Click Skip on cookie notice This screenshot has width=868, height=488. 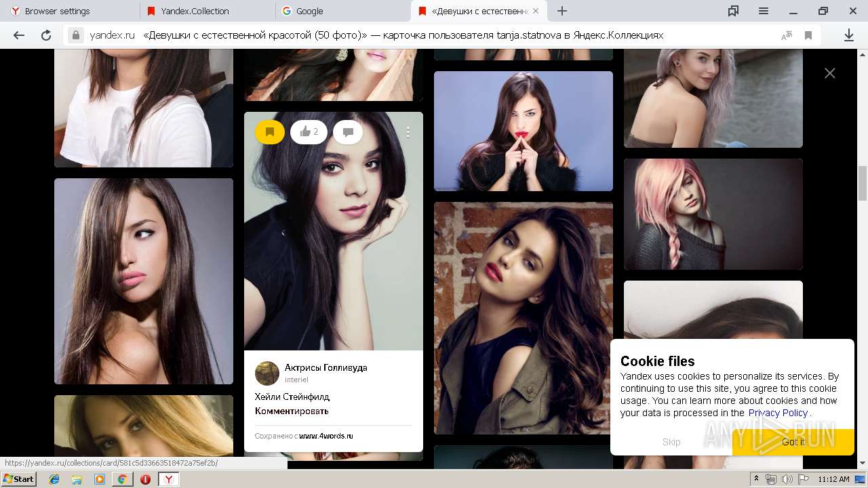click(671, 442)
